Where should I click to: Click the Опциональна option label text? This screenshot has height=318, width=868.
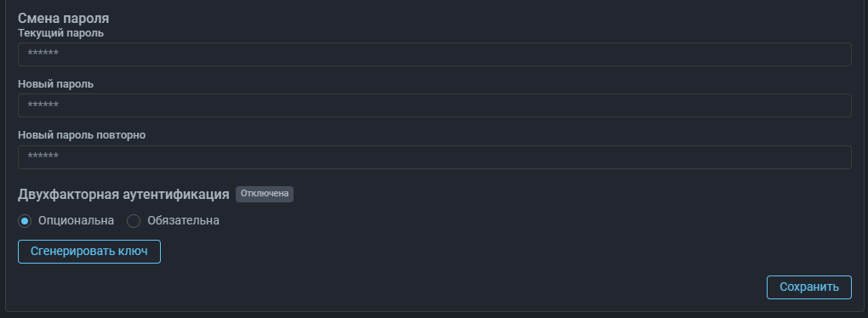[76, 221]
